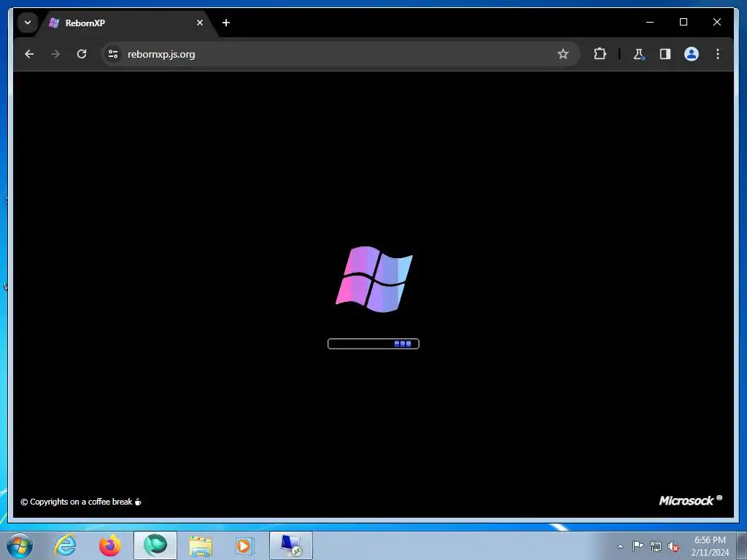The width and height of the screenshot is (747, 560).
Task: Show hidden system tray icons
Action: (x=620, y=546)
